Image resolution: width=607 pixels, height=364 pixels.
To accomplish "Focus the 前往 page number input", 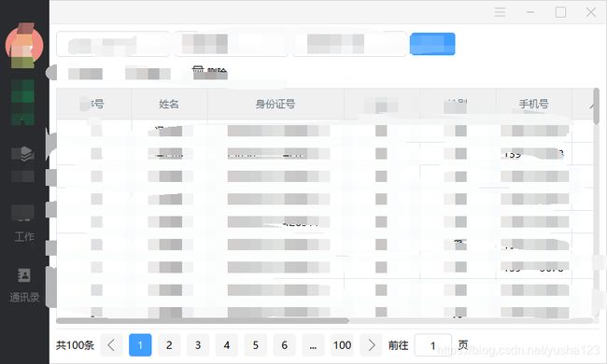I will 432,345.
